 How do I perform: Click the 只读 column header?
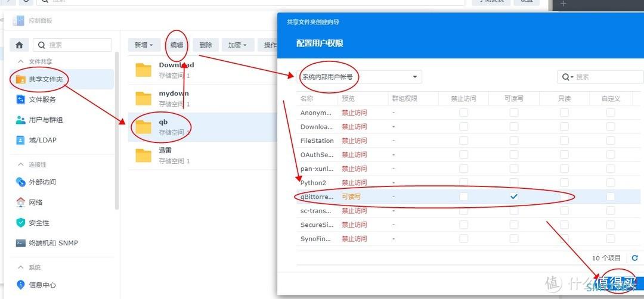[x=564, y=99]
